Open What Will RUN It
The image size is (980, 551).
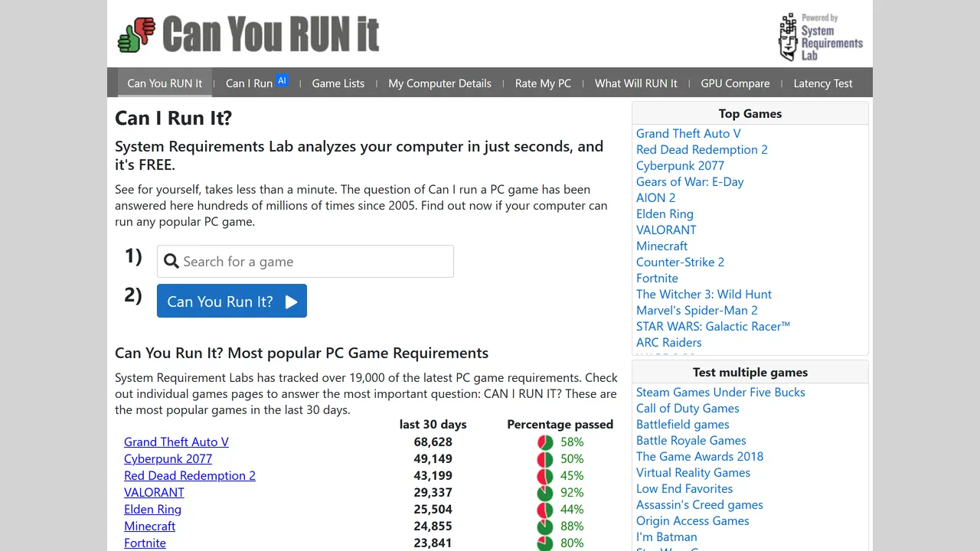click(x=636, y=83)
